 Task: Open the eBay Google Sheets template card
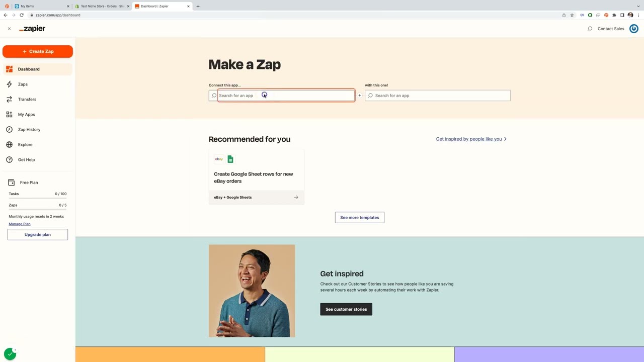tap(257, 176)
